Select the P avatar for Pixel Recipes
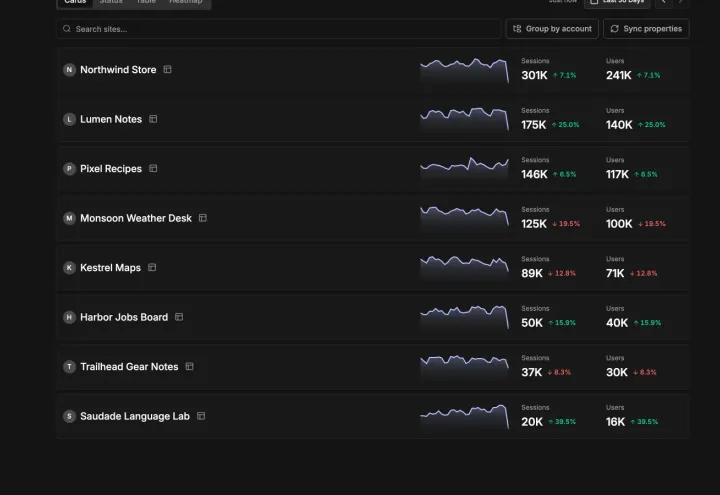720x495 pixels. (69, 169)
